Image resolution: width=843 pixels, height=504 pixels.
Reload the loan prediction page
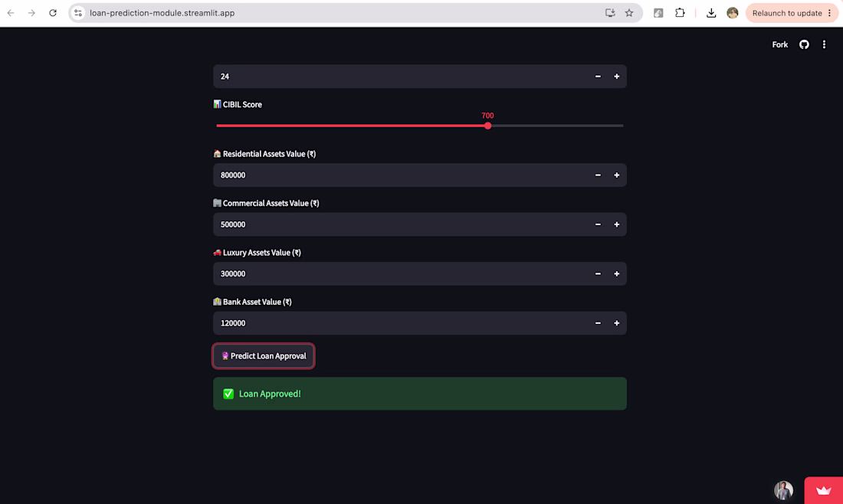[53, 13]
